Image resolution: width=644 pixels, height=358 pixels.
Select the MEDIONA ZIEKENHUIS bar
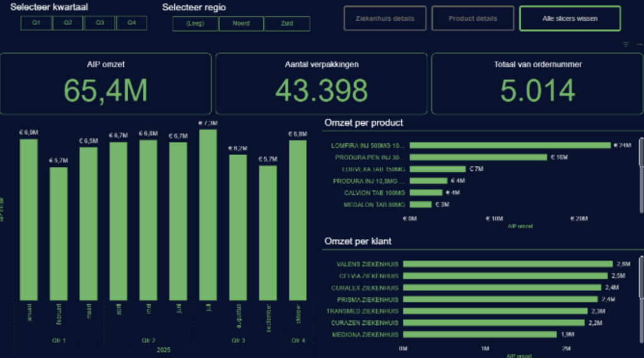coord(480,335)
